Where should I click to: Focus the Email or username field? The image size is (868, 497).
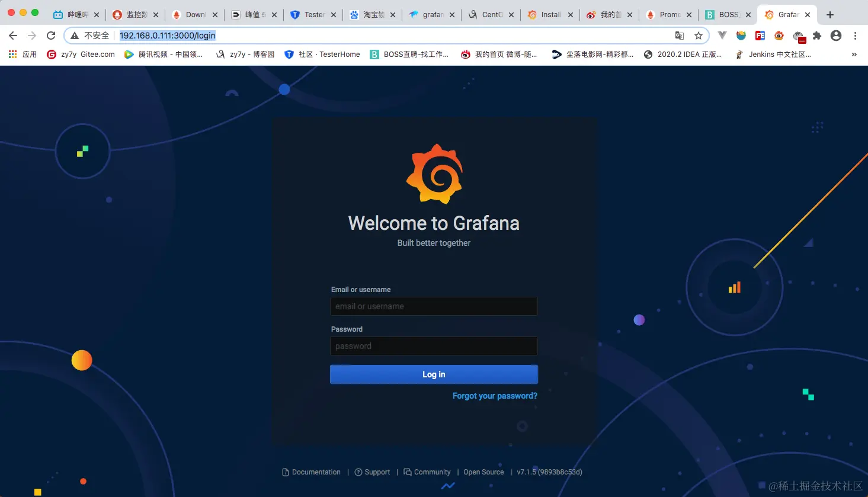[x=434, y=306]
